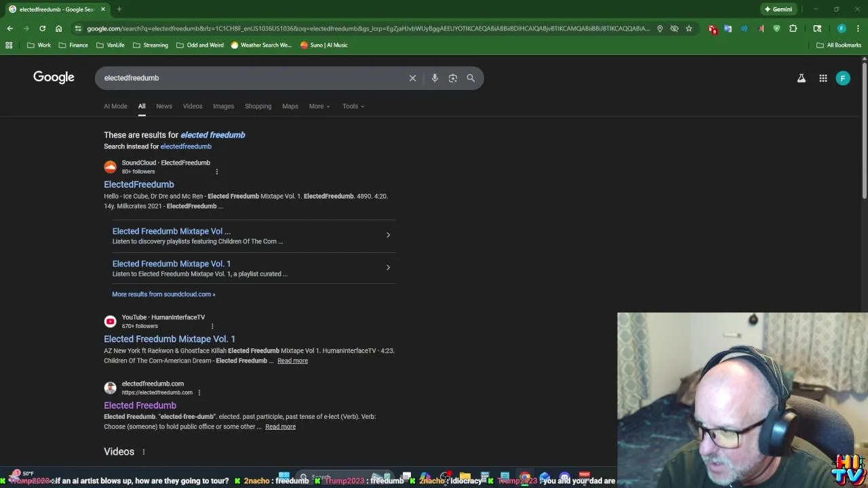Close the electedfreedumb Google Search tab
Screen dimensions: 868x488
click(103, 9)
